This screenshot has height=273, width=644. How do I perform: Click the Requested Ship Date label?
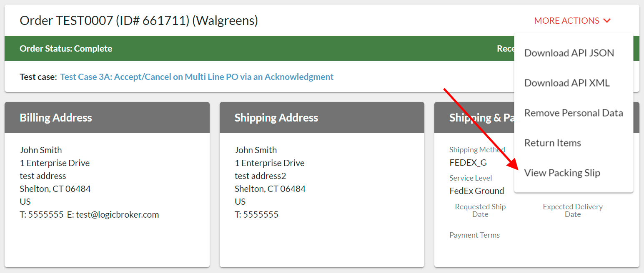(x=480, y=211)
